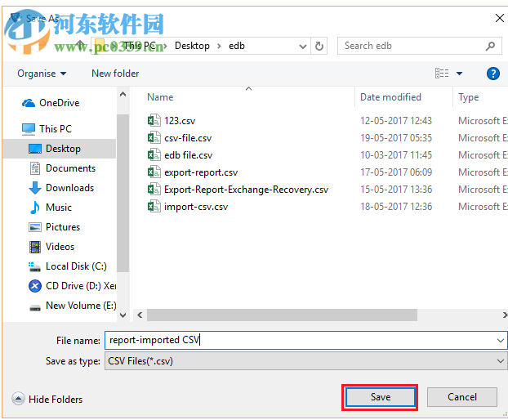Image resolution: width=508 pixels, height=420 pixels.
Task: Open Save as type combo box
Action: pyautogui.click(x=306, y=361)
